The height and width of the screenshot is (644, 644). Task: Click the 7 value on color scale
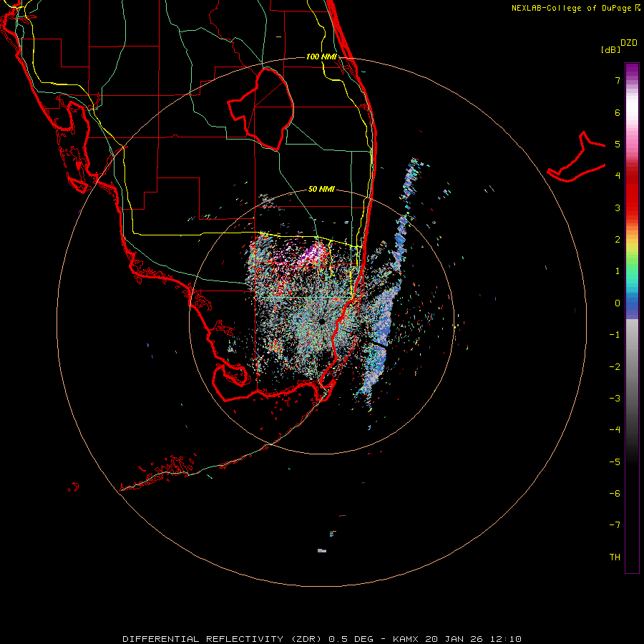(x=618, y=80)
